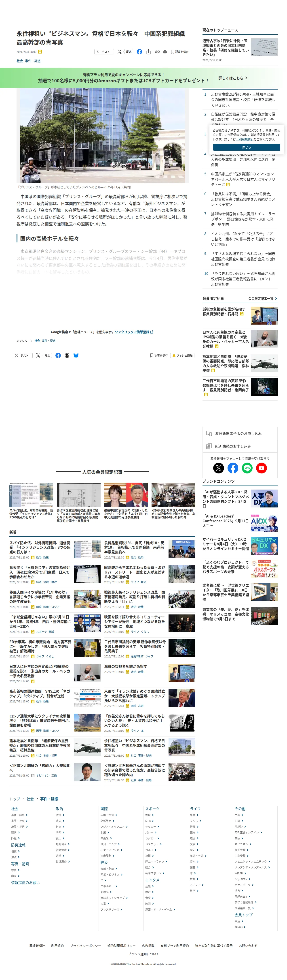This screenshot has width=287, height=980.
Task: Enable プッシュ通知 under the article
Action: (182, 355)
